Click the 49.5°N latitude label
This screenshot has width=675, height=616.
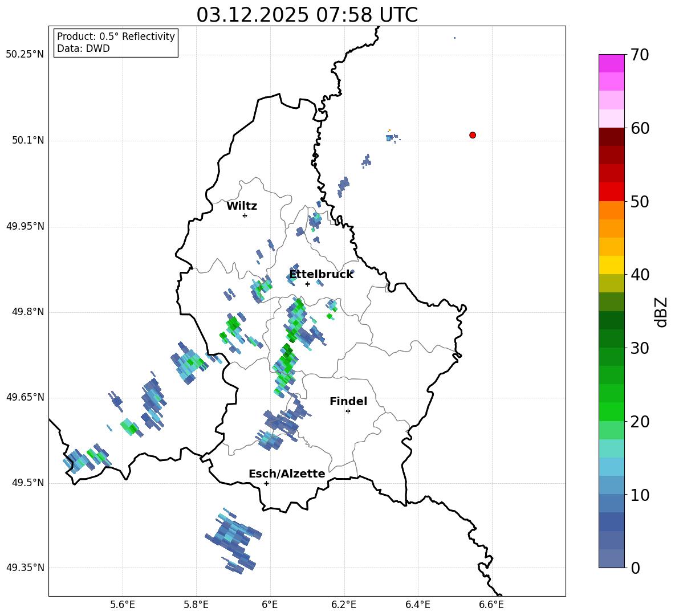[27, 483]
